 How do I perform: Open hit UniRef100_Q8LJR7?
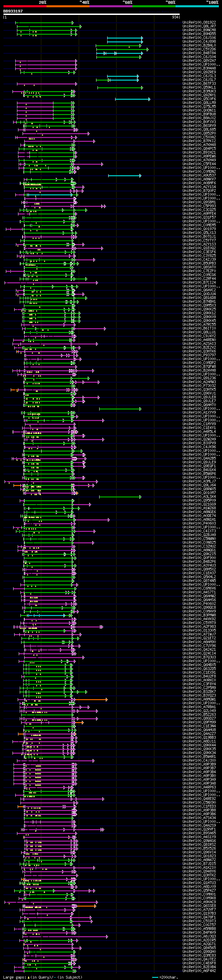[199, 26]
